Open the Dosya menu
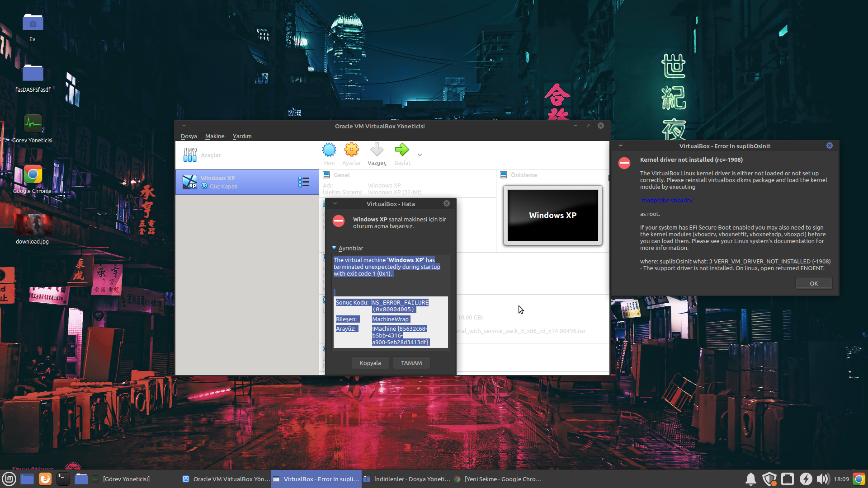 189,136
